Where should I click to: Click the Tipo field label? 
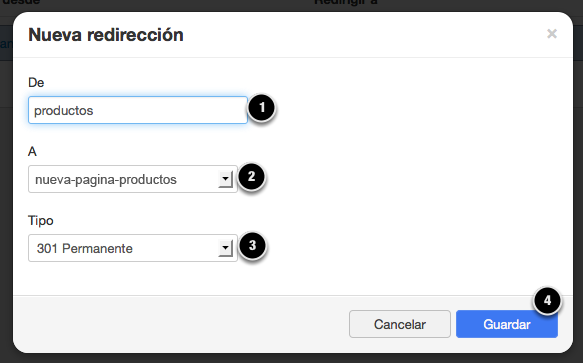click(41, 221)
